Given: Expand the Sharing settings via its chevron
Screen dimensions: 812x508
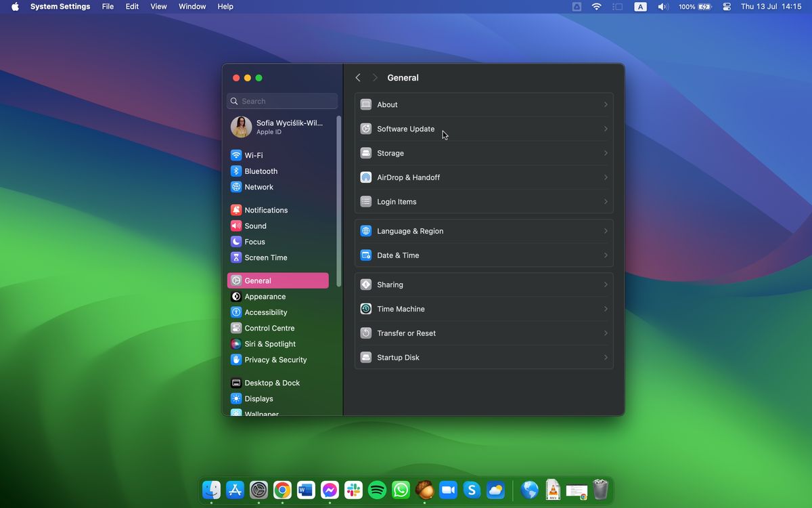Looking at the screenshot, I should point(606,284).
